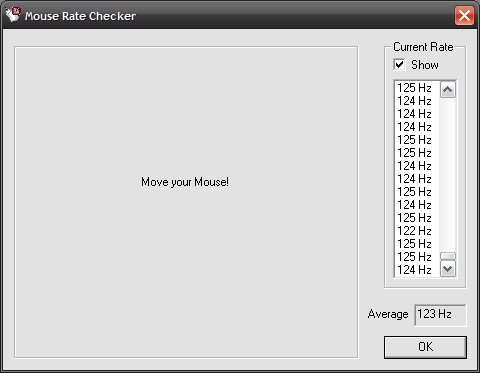
Task: Close the Mouse Rate Checker window
Action: coord(464,15)
